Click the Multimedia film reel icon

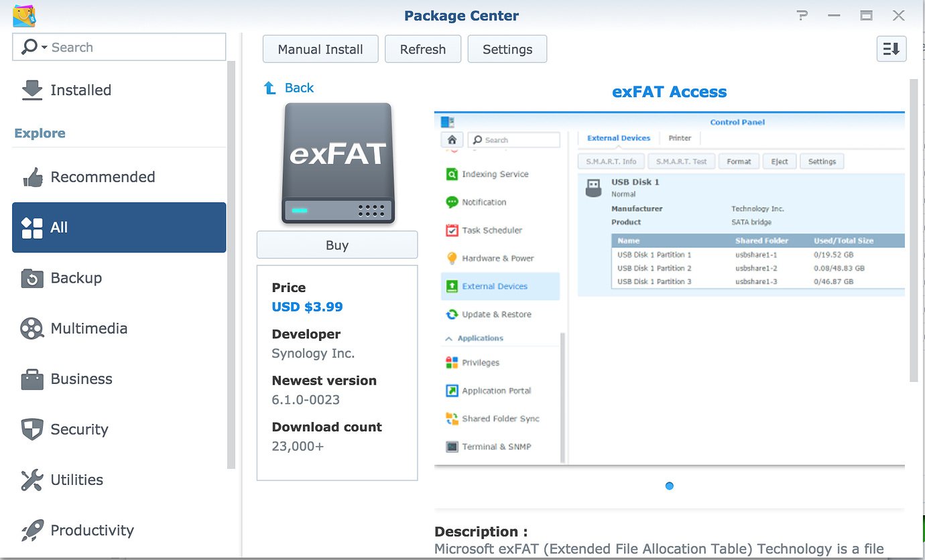32,328
